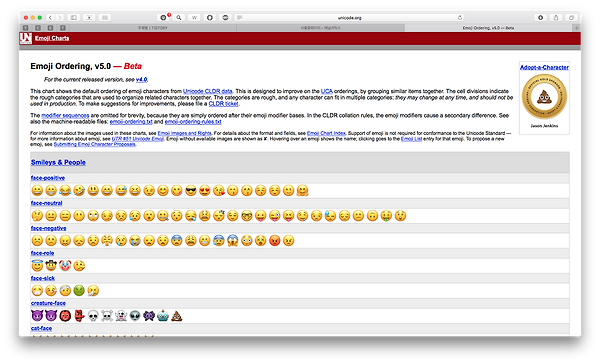Viewport: 600px width, 364px height.
Task: Click the heart-eyes face emoji
Action: 205,190
